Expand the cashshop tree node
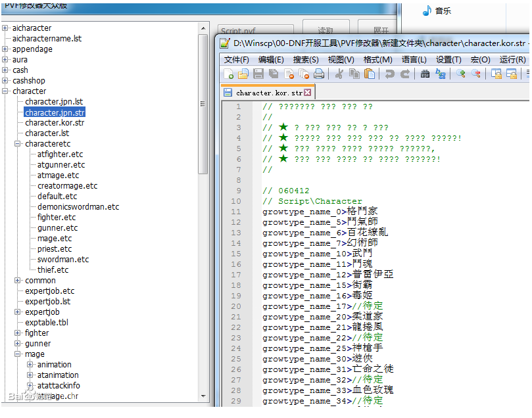 click(5, 80)
